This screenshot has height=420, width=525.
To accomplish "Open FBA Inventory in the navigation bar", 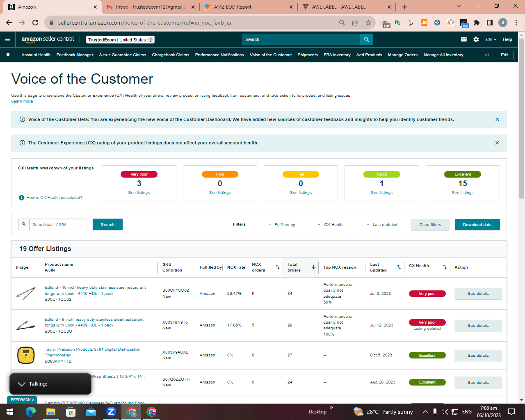I will (337, 55).
